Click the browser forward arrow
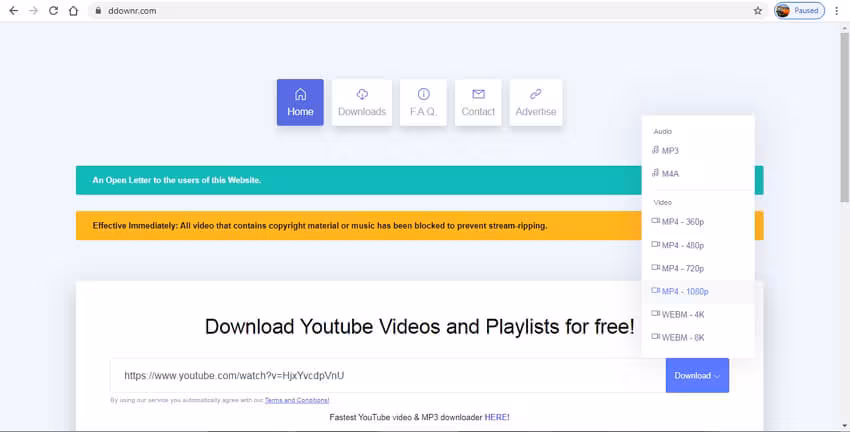This screenshot has height=432, width=850. [x=34, y=11]
